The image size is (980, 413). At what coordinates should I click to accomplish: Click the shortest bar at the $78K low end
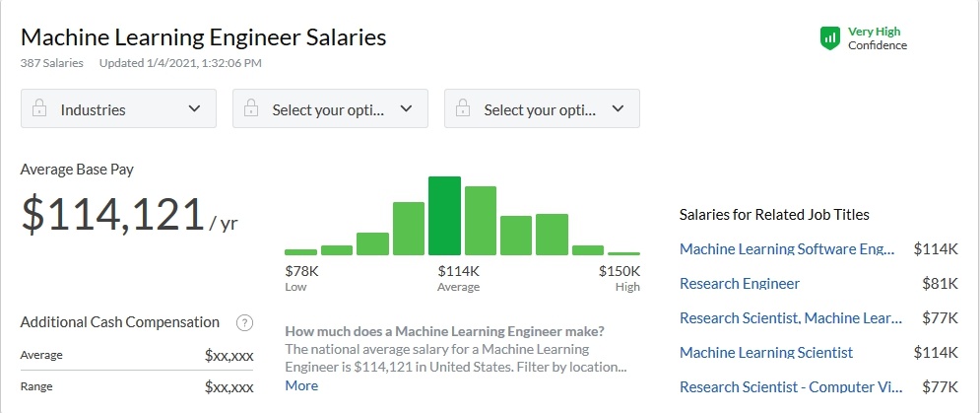coord(300,251)
